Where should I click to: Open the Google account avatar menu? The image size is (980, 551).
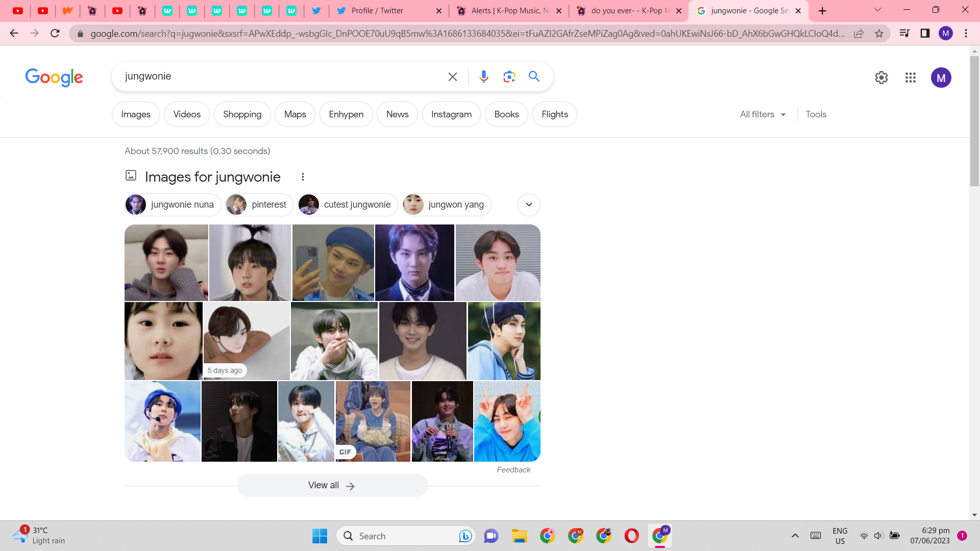tap(941, 78)
